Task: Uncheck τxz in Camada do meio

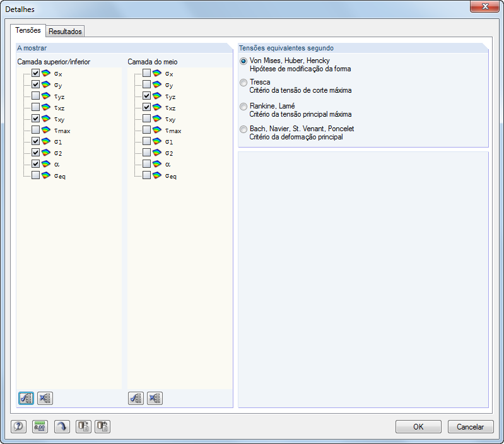Action: coord(146,107)
